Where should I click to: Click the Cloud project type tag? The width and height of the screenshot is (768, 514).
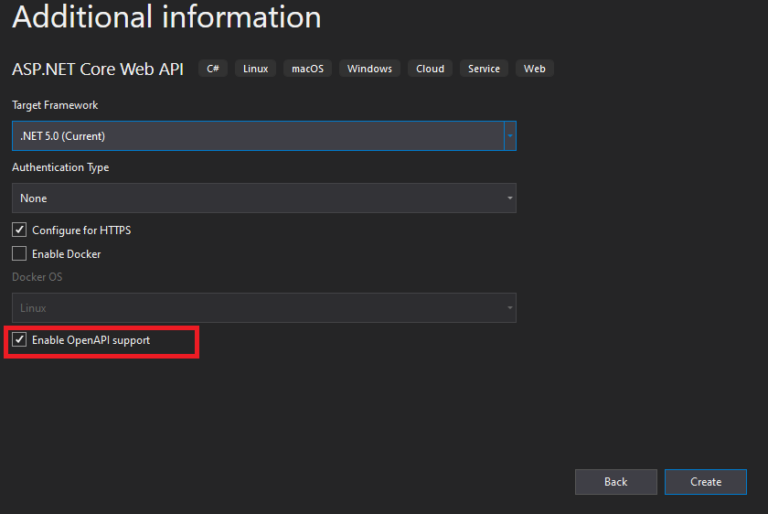(x=430, y=69)
